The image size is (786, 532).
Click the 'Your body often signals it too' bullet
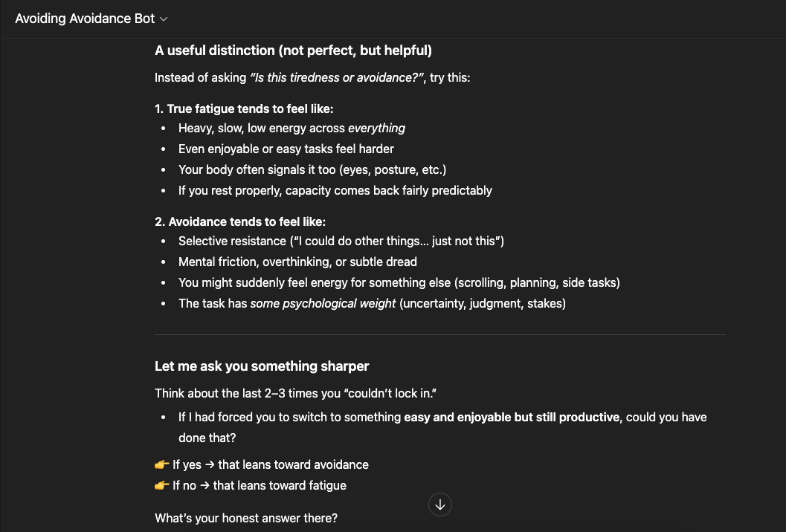[x=312, y=170]
